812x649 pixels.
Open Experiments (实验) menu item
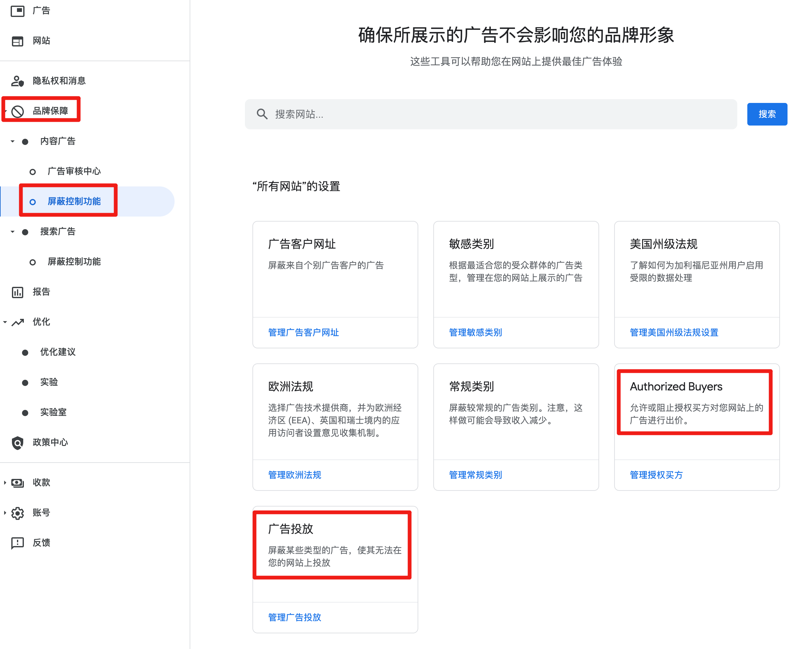point(49,383)
